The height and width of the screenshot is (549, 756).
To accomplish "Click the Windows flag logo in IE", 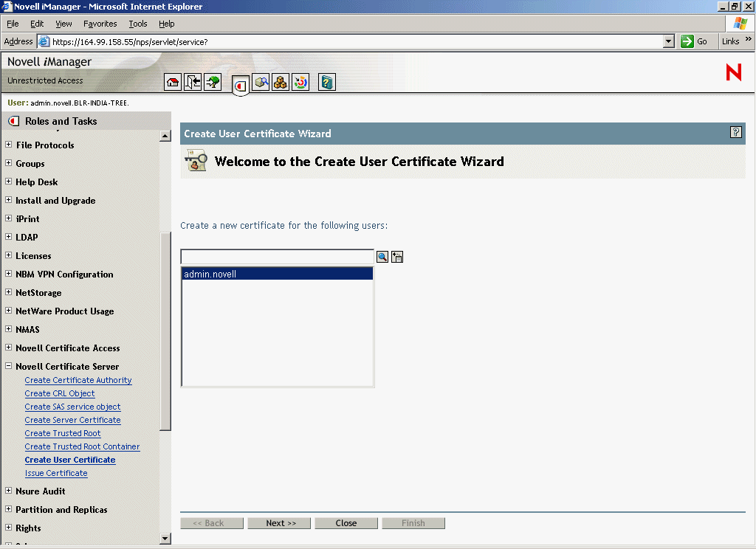I will pyautogui.click(x=740, y=23).
